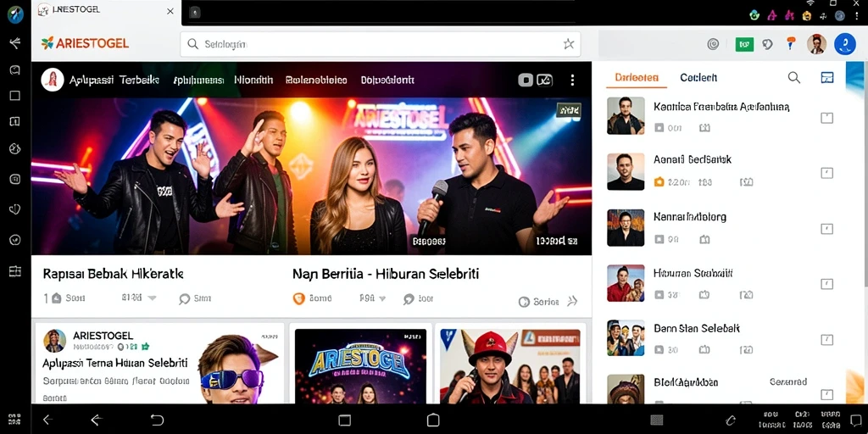Tick checkbox for 'Aenaitl Bedlsaitk' list item
This screenshot has width=868, height=434.
tap(827, 173)
